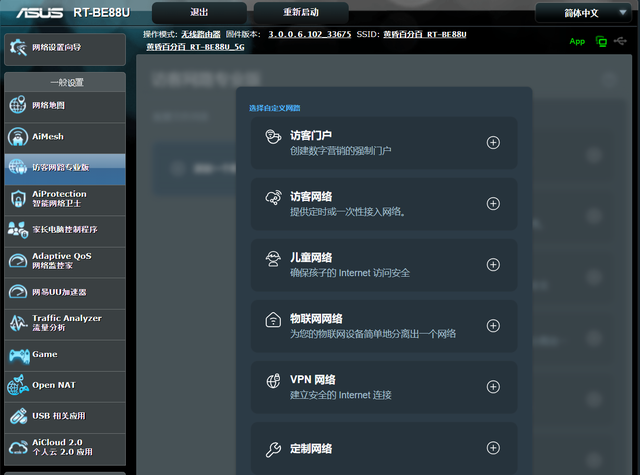
Task: Open Open NAT menu item
Action: coord(65,385)
